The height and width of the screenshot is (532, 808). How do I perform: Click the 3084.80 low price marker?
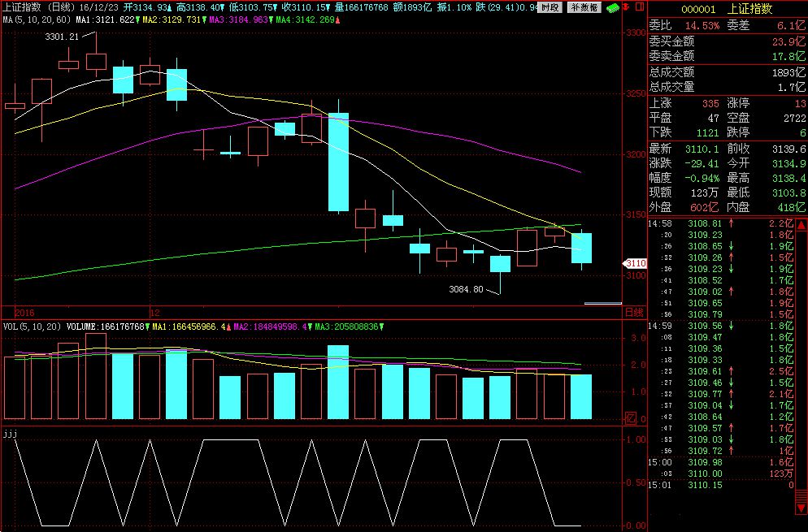pyautogui.click(x=466, y=289)
